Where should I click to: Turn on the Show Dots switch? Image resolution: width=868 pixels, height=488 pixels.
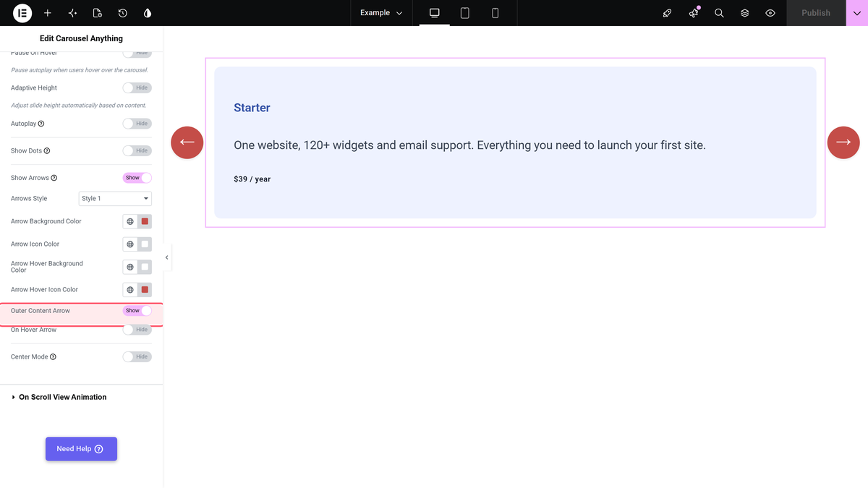tap(137, 151)
